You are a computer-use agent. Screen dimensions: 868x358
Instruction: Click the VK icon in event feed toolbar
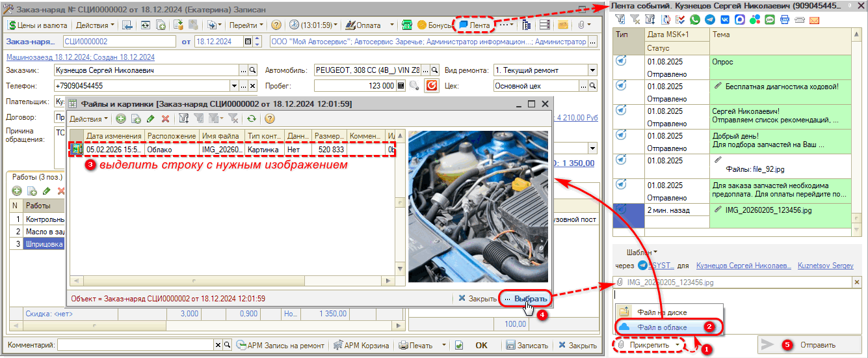point(724,20)
